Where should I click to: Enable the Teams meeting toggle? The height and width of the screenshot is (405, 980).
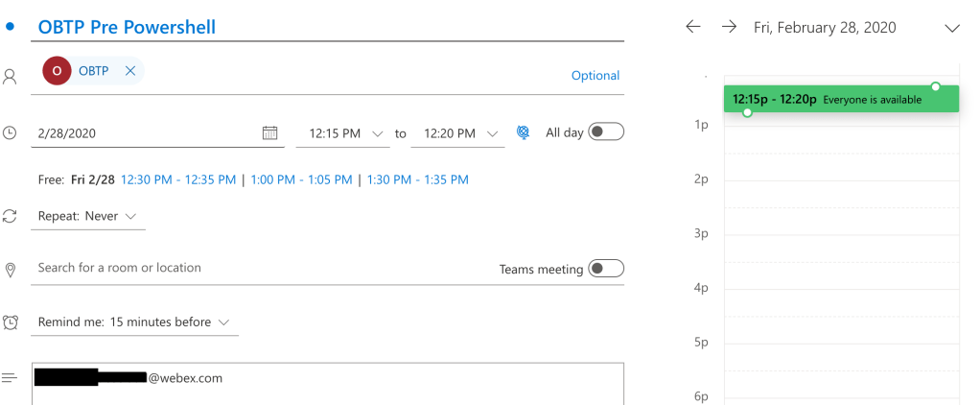606,269
